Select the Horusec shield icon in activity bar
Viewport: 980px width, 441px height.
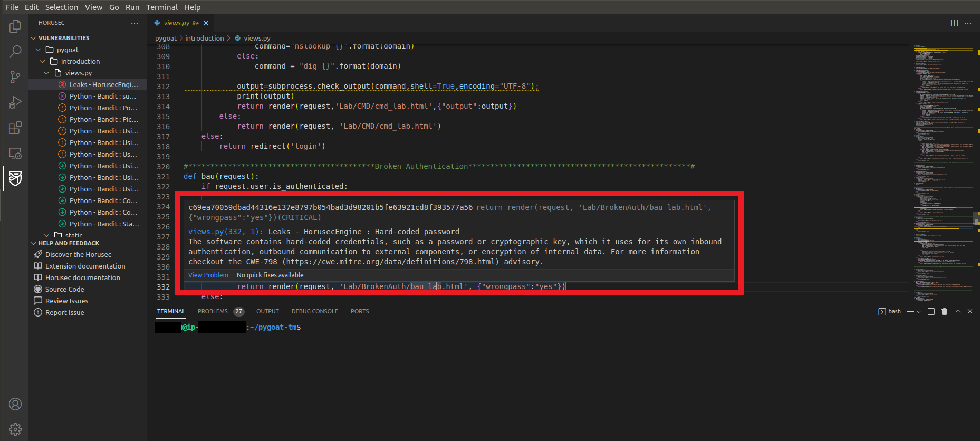tap(15, 178)
